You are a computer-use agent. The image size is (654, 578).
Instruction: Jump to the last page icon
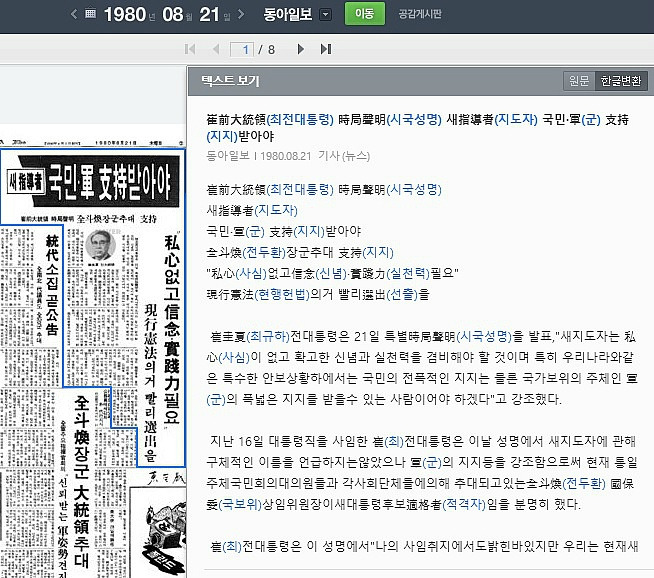pyautogui.click(x=326, y=49)
